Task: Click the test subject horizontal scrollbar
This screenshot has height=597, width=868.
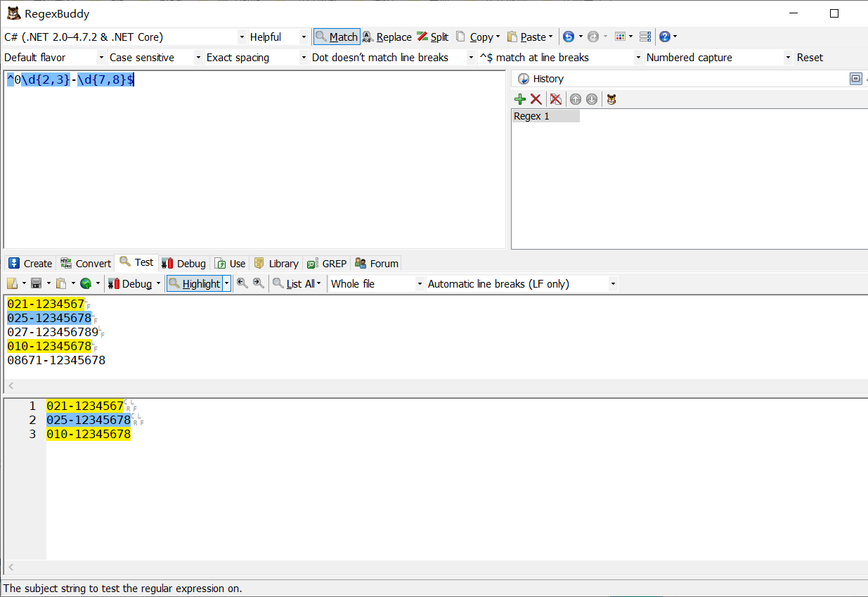Action: [436, 385]
